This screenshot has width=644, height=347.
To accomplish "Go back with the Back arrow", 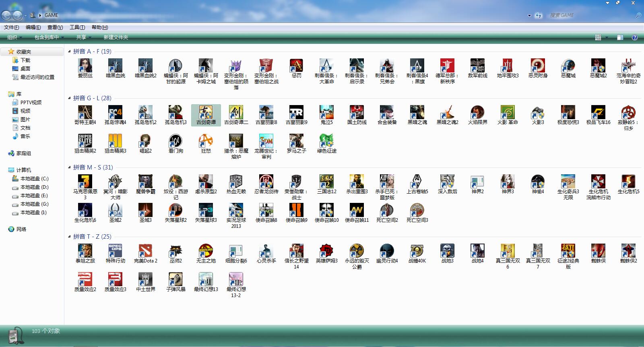I will point(6,15).
